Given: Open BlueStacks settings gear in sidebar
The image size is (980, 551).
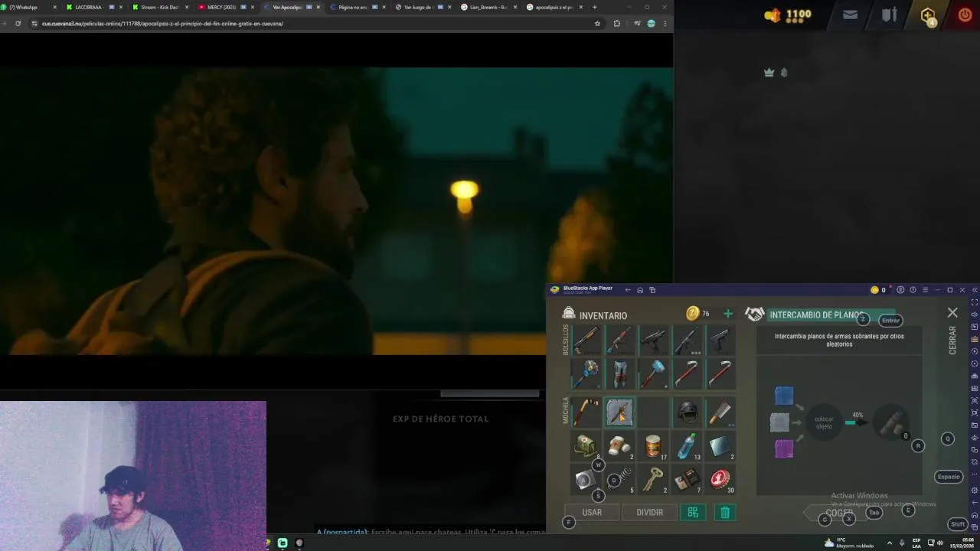Looking at the screenshot, I should (x=974, y=491).
